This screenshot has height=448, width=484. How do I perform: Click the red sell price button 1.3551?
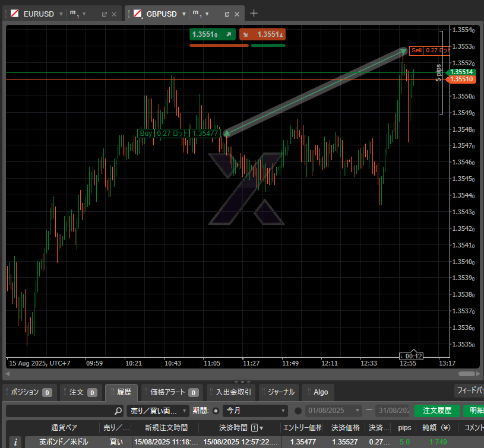262,34
